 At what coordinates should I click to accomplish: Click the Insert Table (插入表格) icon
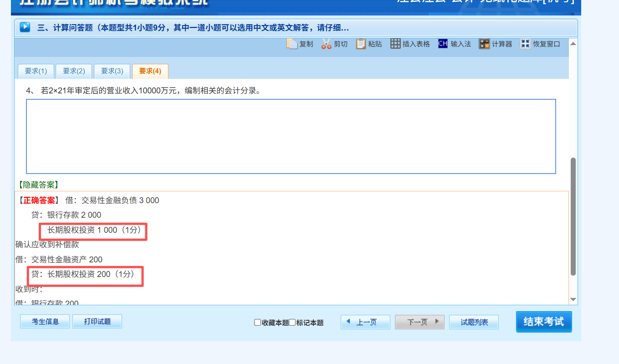click(395, 44)
